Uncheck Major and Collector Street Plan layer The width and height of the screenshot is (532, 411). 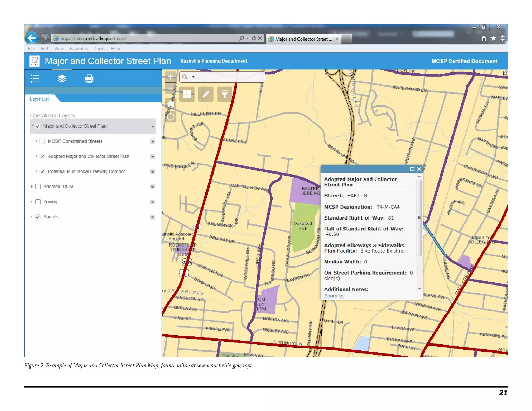(x=38, y=126)
